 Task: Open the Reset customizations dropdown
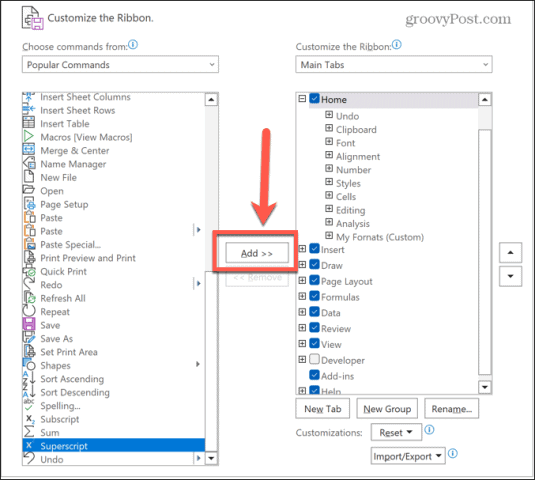click(x=396, y=433)
